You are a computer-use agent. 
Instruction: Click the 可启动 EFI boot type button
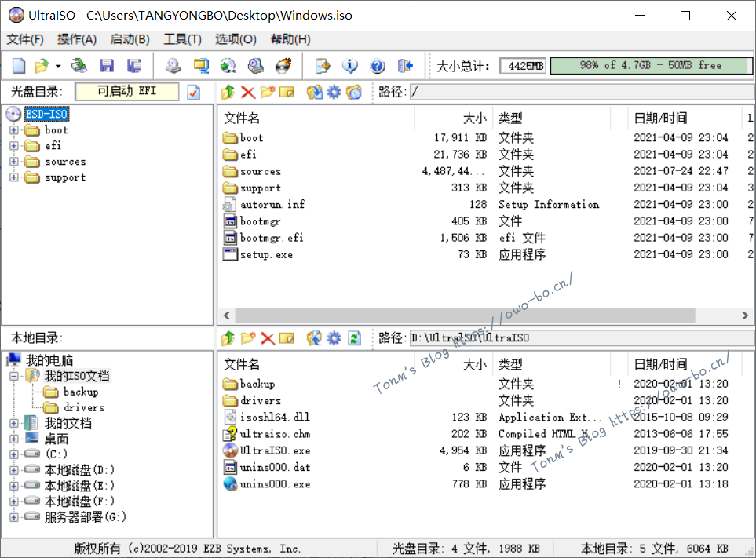pyautogui.click(x=127, y=92)
